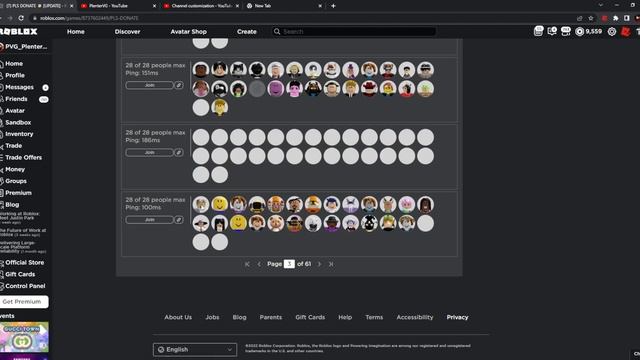Open the settings gear in the Roblox header
The width and height of the screenshot is (640, 360).
coord(611,31)
